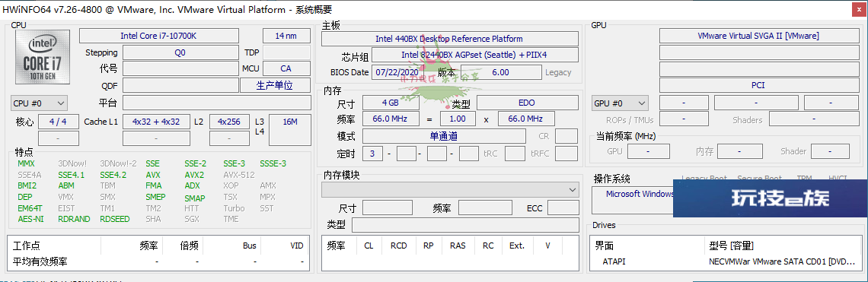Click the Bus column header
Screen dimensions: 868x282
coord(250,246)
